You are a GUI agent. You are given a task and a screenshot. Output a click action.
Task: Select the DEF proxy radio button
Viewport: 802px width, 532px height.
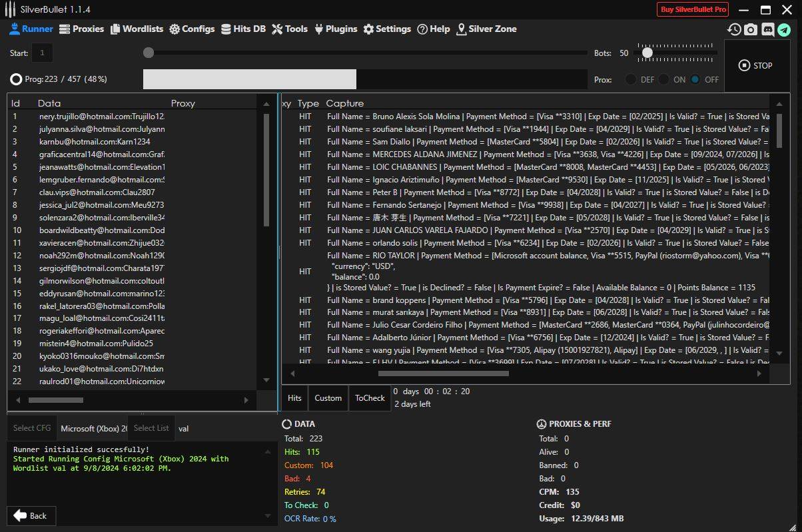(630, 79)
